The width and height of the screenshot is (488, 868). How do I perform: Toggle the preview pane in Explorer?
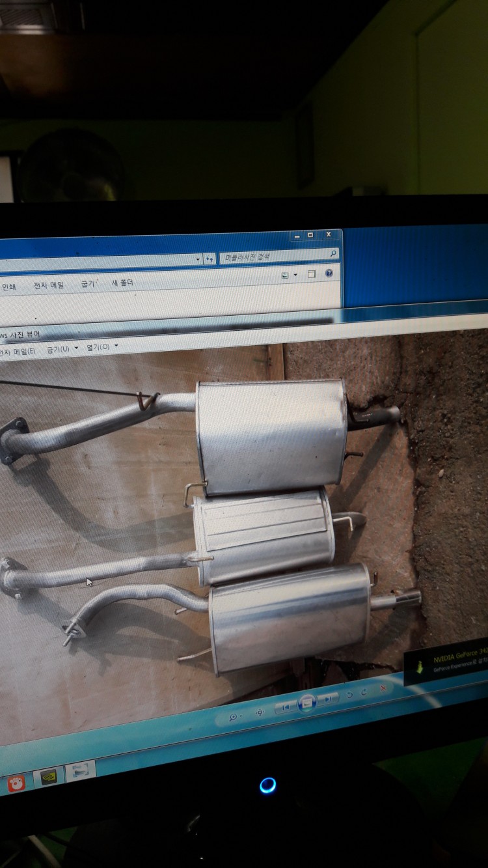pos(312,274)
